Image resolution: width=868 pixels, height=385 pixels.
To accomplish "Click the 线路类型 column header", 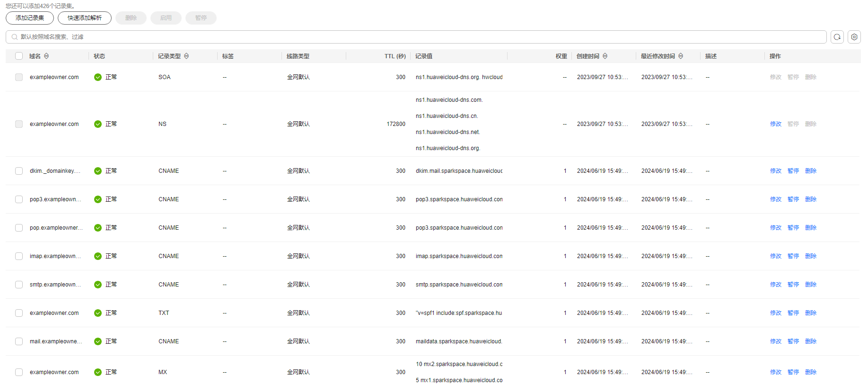I will click(298, 56).
